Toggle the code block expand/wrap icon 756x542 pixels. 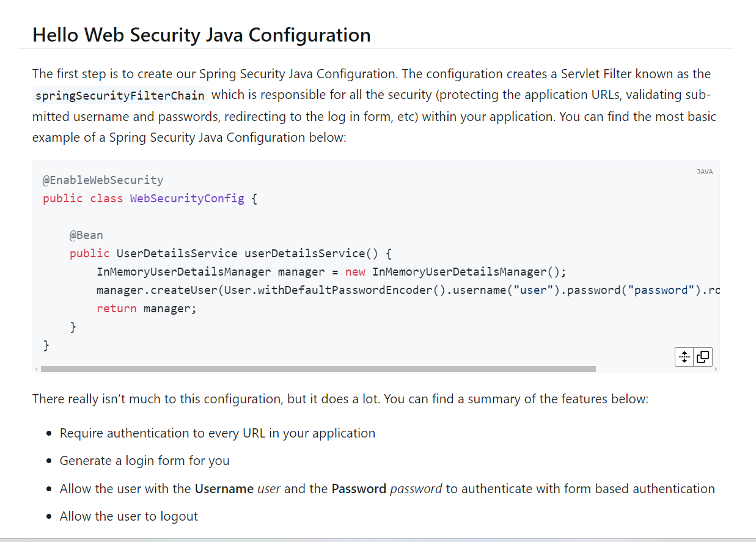pyautogui.click(x=684, y=357)
